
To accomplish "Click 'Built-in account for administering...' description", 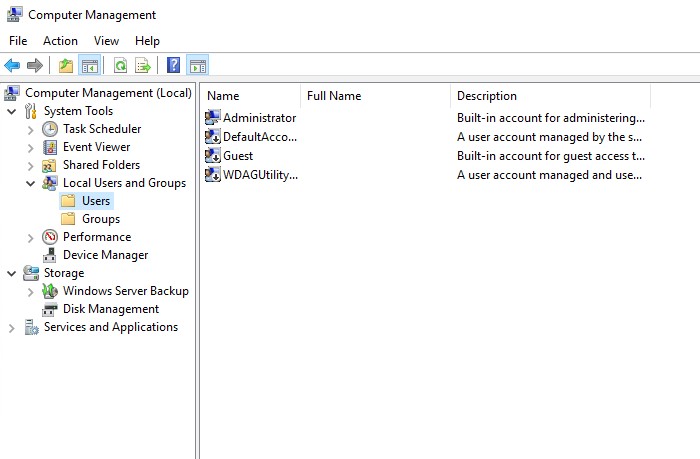I will point(551,118).
